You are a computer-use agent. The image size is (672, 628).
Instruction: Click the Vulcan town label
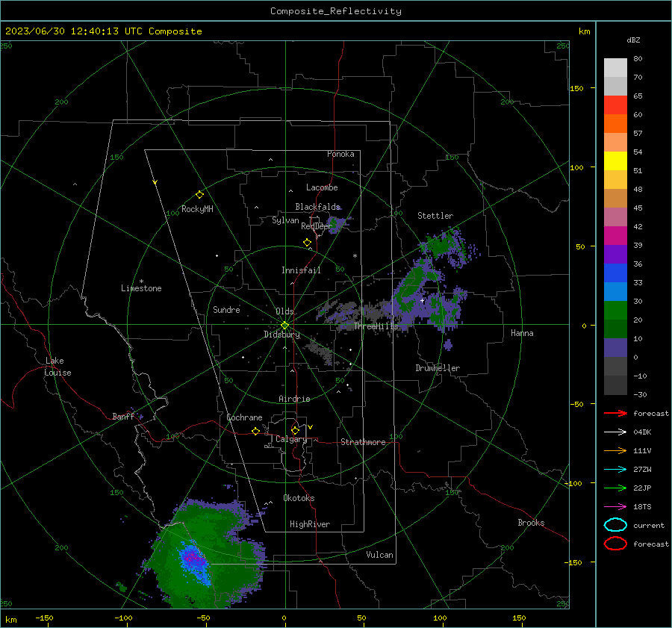[379, 555]
